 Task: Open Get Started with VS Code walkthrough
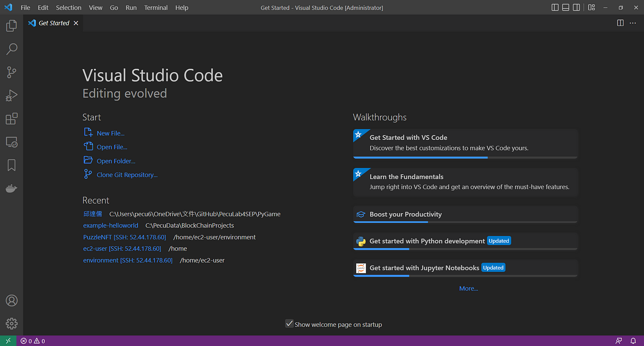(x=465, y=144)
